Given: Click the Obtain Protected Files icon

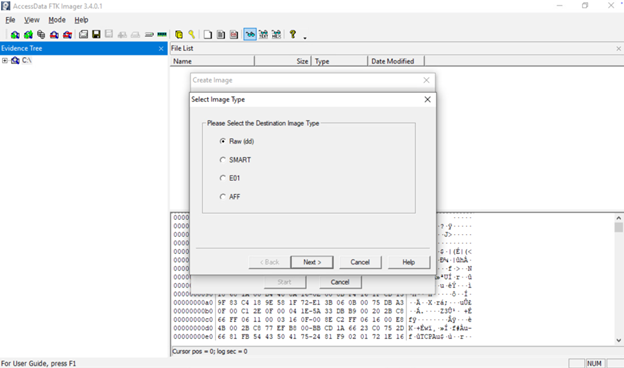Looking at the screenshot, I should 179,35.
